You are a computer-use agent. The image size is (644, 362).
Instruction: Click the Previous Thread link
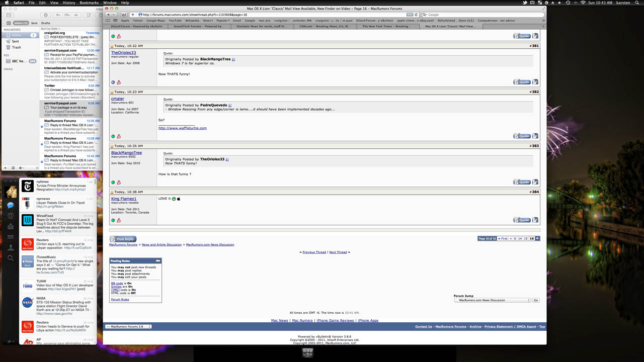click(x=314, y=252)
